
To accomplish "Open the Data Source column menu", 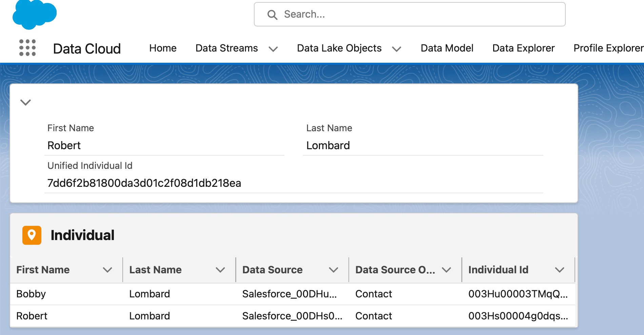I will (x=334, y=270).
